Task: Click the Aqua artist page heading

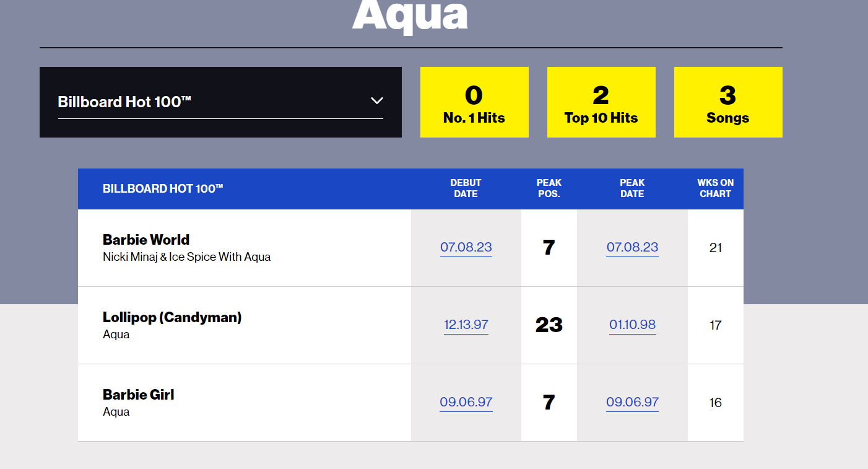Action: pyautogui.click(x=410, y=15)
